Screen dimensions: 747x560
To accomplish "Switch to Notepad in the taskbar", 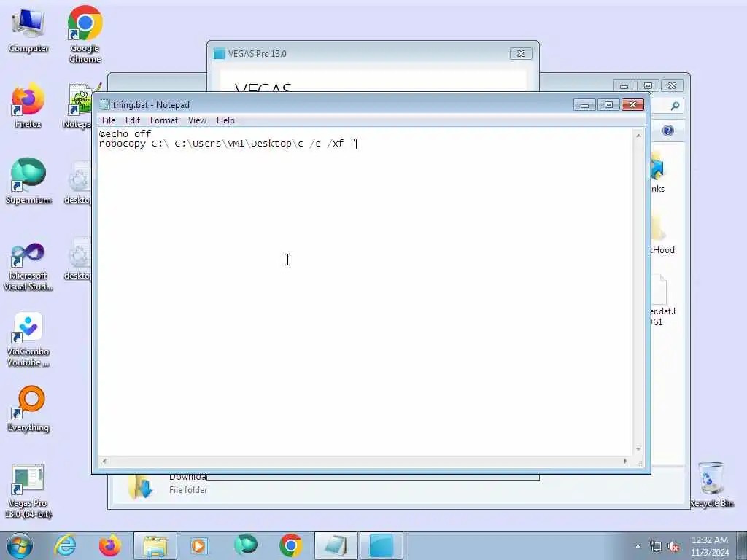I will click(x=336, y=545).
